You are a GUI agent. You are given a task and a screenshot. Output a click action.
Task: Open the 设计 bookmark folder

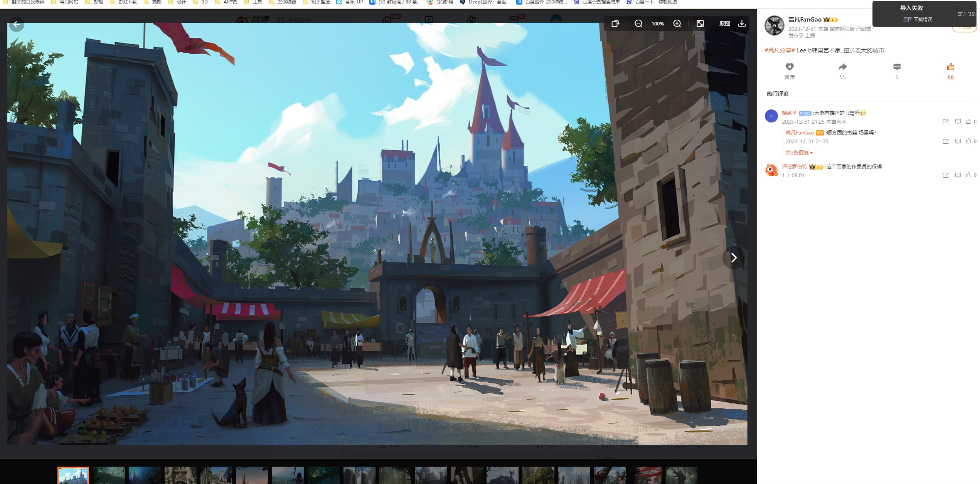(x=177, y=2)
